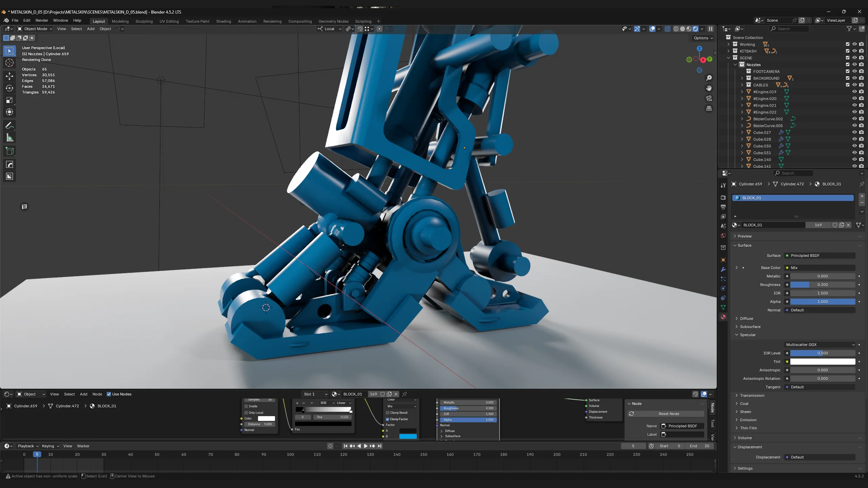Uncheck the CABLES collection checkbox

(x=848, y=85)
